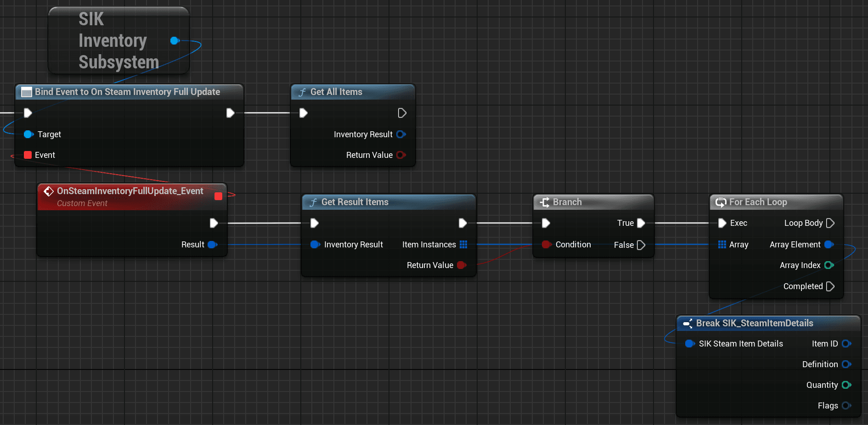Click the 'Custom Event' subtitle text

(x=82, y=203)
